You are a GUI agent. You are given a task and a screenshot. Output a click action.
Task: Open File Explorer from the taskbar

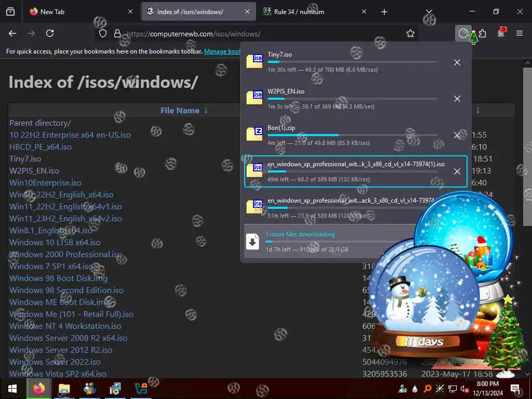pos(64,389)
